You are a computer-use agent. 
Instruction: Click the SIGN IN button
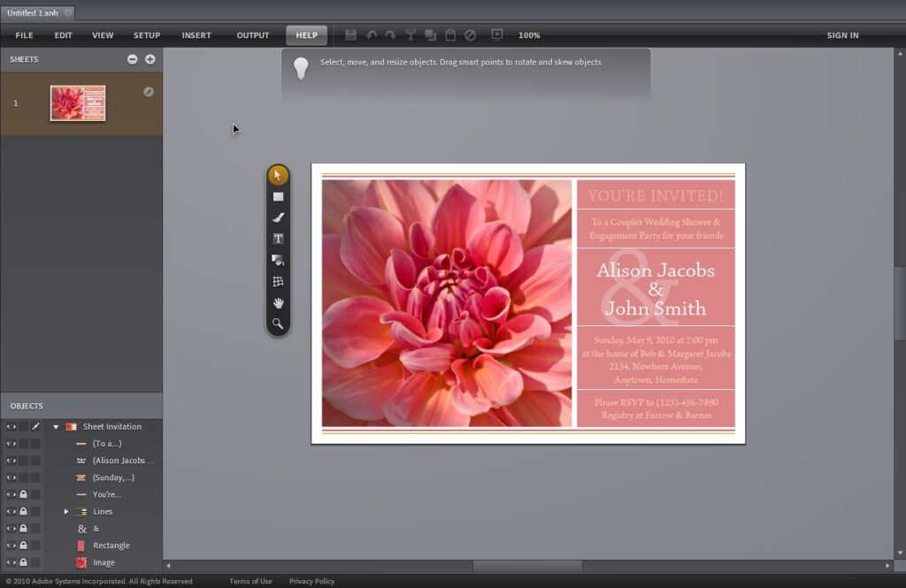point(842,35)
